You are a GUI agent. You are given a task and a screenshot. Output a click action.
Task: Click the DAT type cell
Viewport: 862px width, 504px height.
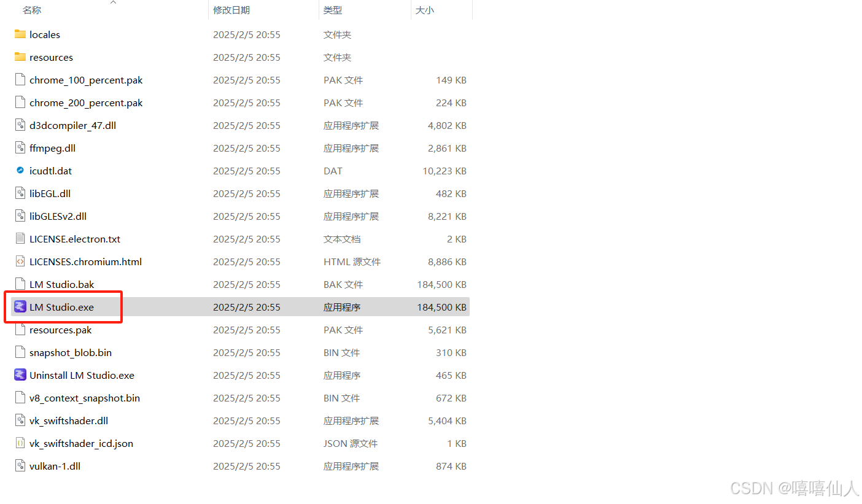[333, 171]
